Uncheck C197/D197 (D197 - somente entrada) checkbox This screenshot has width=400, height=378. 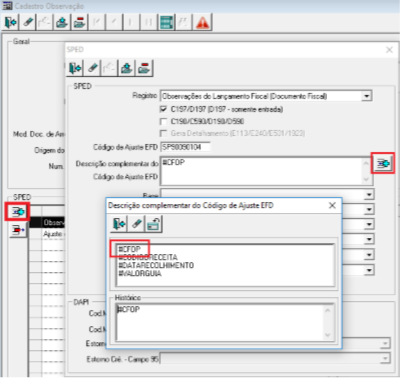[x=163, y=109]
